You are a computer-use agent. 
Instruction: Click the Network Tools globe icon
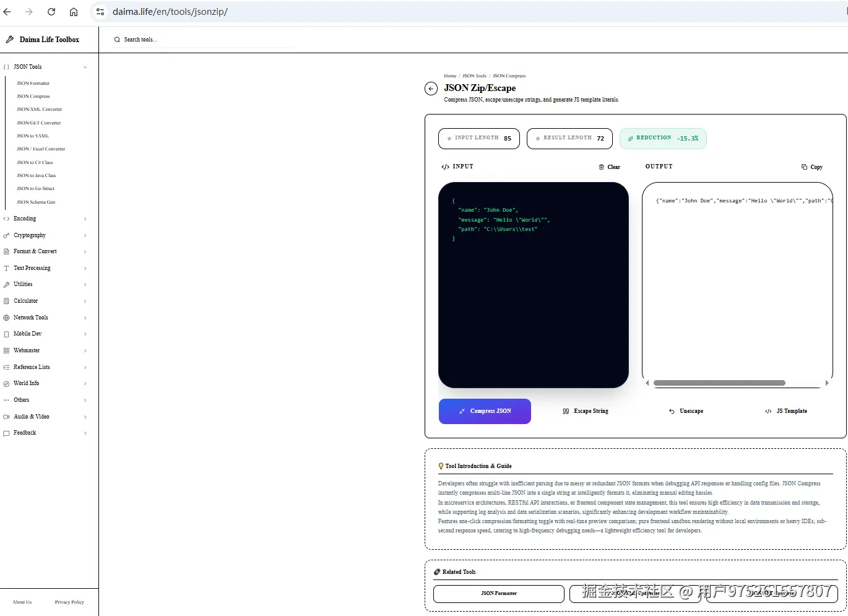(x=6, y=318)
